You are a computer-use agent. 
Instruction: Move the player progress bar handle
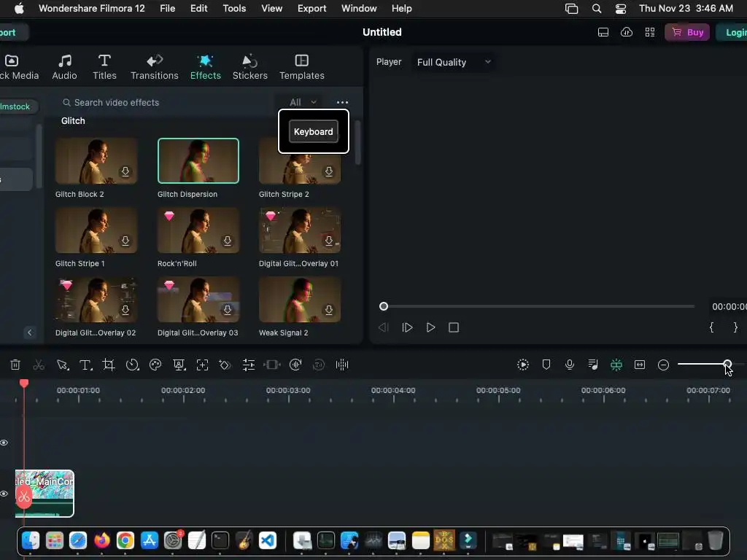click(384, 306)
